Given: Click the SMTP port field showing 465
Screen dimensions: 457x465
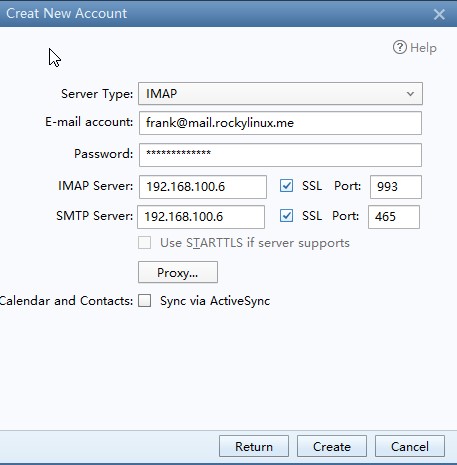Looking at the screenshot, I should click(394, 217).
